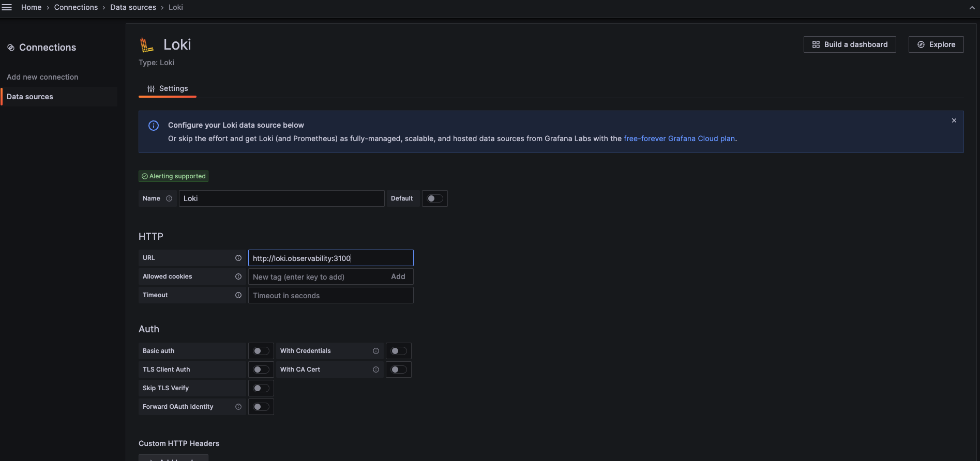
Task: Click the Build a dashboard button
Action: click(850, 44)
